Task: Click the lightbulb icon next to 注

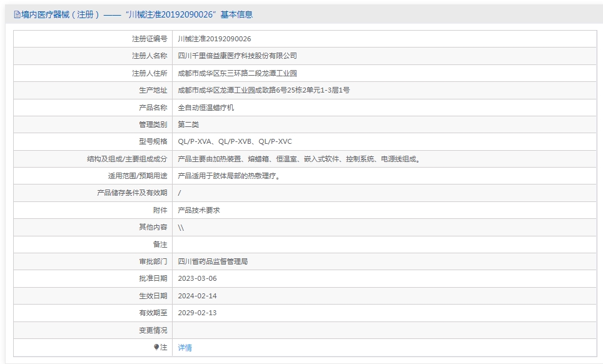Action: pos(156,347)
